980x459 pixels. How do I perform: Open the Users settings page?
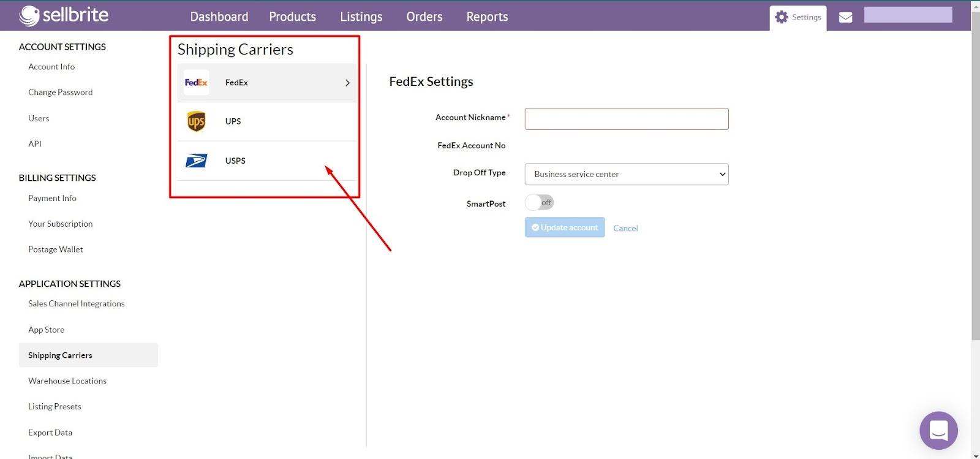(x=39, y=118)
